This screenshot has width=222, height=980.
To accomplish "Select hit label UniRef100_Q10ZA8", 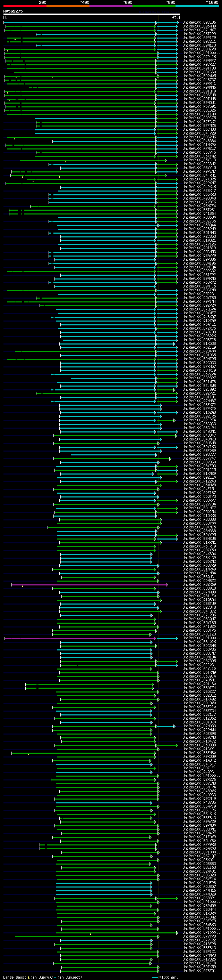I will (x=199, y=412).
